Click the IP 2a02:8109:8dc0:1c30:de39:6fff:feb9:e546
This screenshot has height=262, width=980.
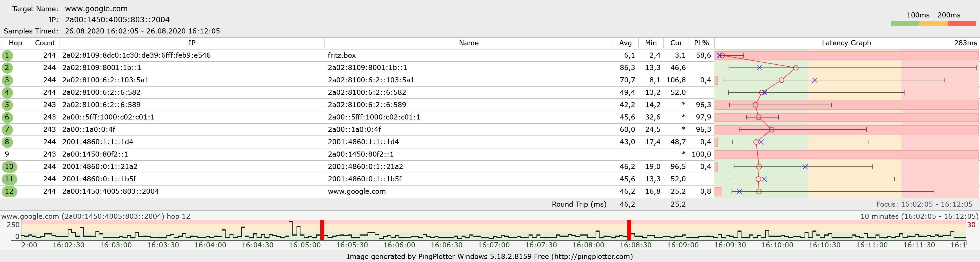137,55
